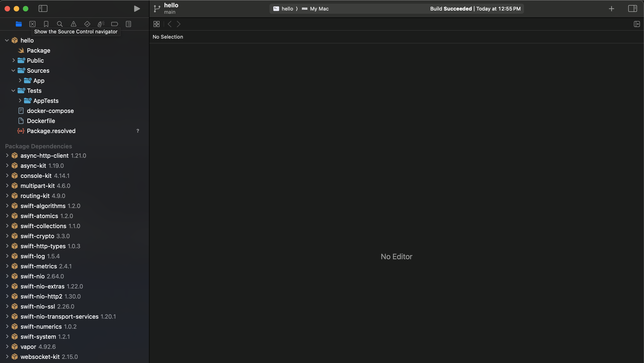Toggle the right inspector panel
The height and width of the screenshot is (363, 644).
632,9
